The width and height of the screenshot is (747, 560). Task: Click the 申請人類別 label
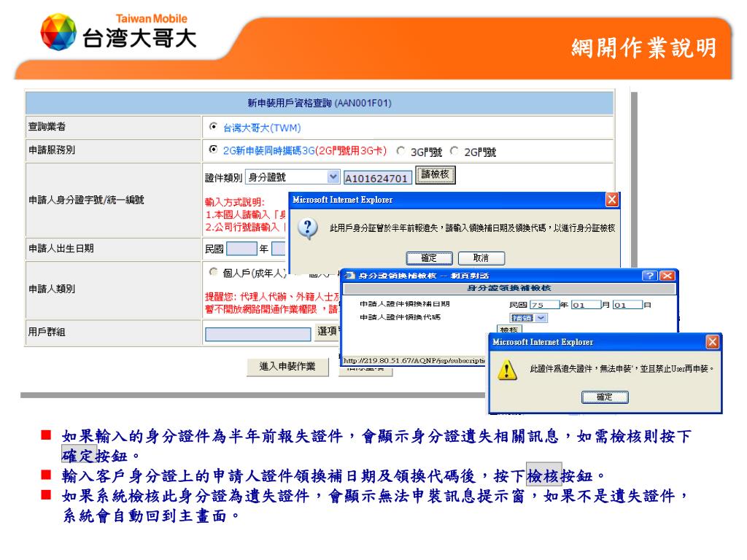point(52,289)
